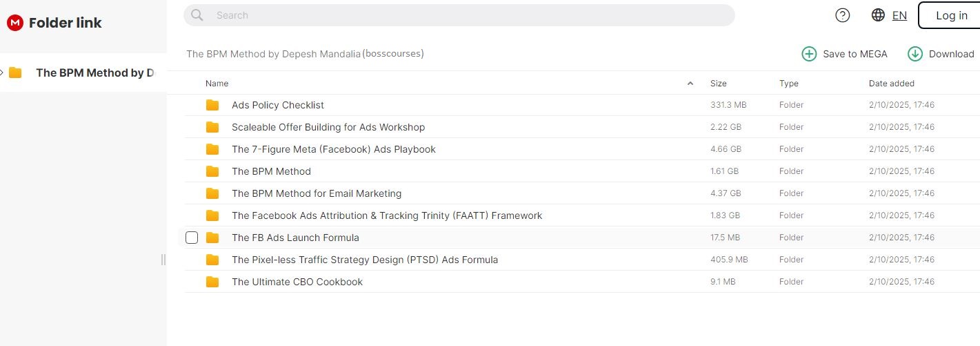Toggle the Name column sort arrow
Image resolution: width=980 pixels, height=346 pixels.
pos(690,84)
